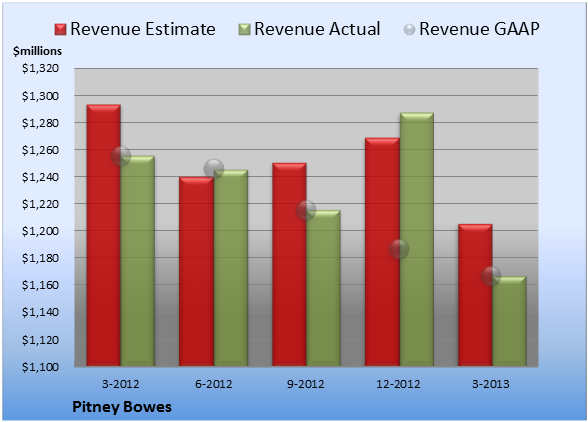Select the green actual bar for 6-2012
The height and width of the screenshot is (422, 588).
point(231,268)
